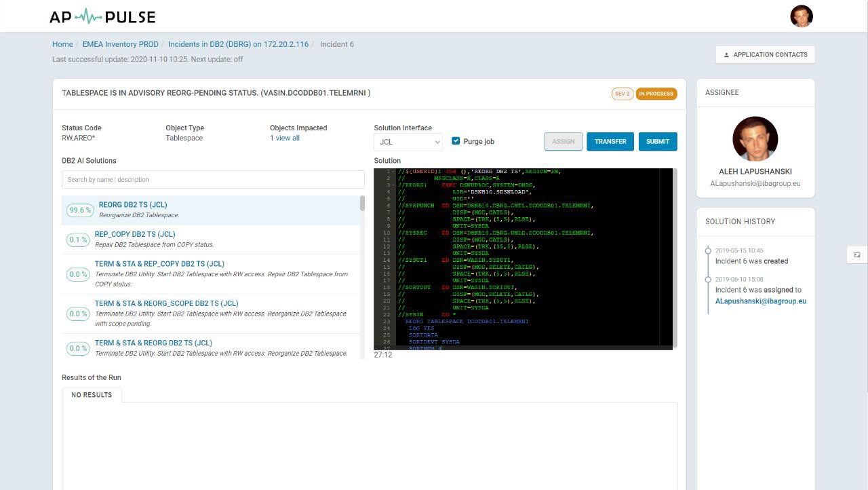Viewport: 868px width, 490px height.
Task: Click the code editor vertical scrollbar
Action: (x=675, y=258)
